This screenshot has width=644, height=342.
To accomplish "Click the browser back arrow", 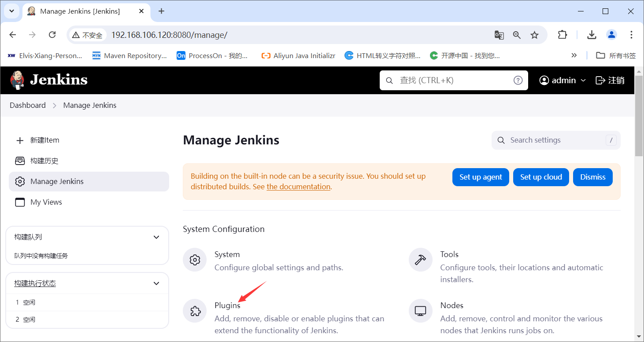I will [x=12, y=35].
